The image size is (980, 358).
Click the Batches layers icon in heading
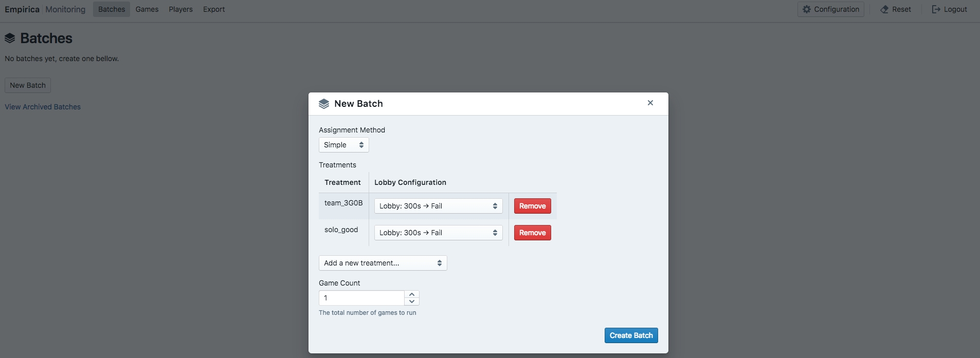tap(10, 38)
